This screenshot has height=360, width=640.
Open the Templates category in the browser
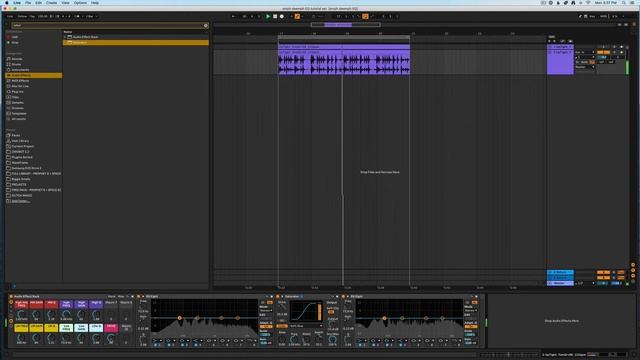click(19, 113)
